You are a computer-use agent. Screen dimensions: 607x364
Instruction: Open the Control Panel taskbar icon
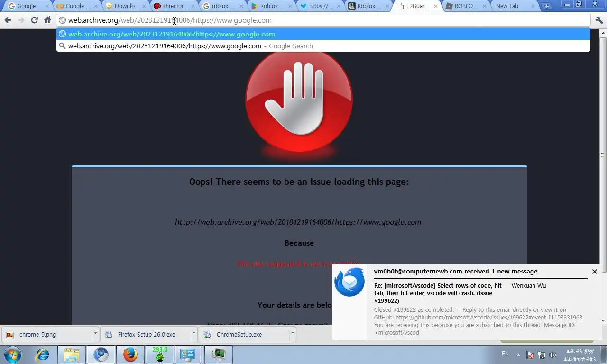(x=188, y=355)
